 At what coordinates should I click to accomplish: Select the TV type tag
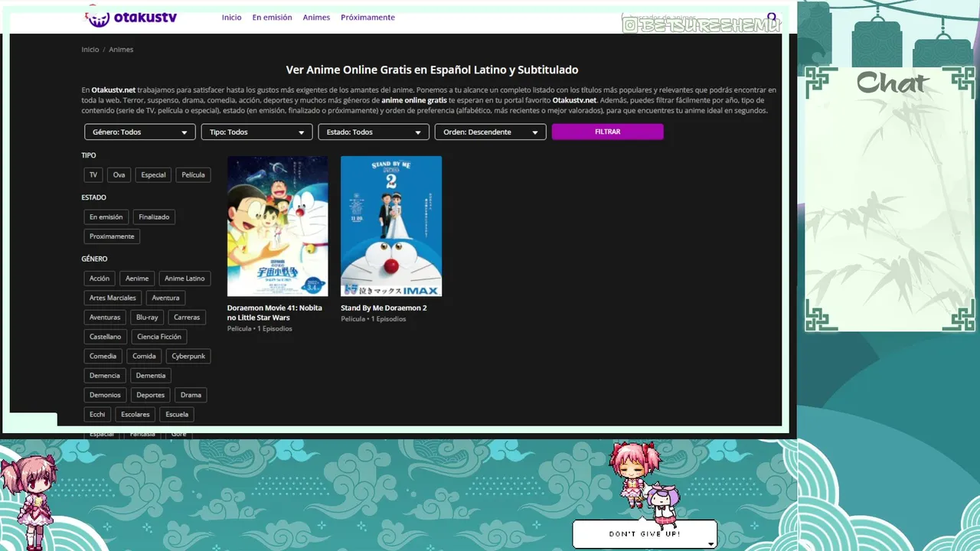click(93, 174)
